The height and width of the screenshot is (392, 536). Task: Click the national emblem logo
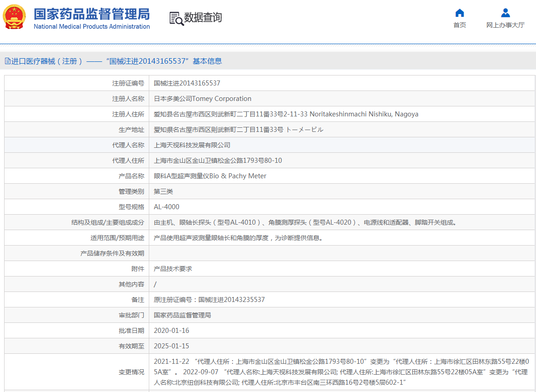[15, 17]
